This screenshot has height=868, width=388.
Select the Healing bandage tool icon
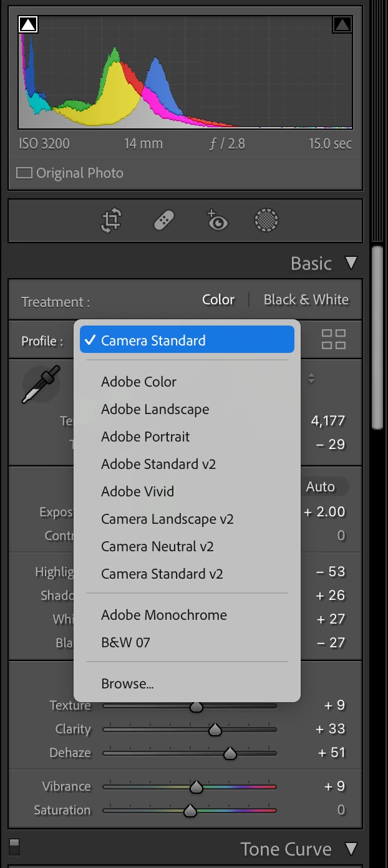(164, 221)
